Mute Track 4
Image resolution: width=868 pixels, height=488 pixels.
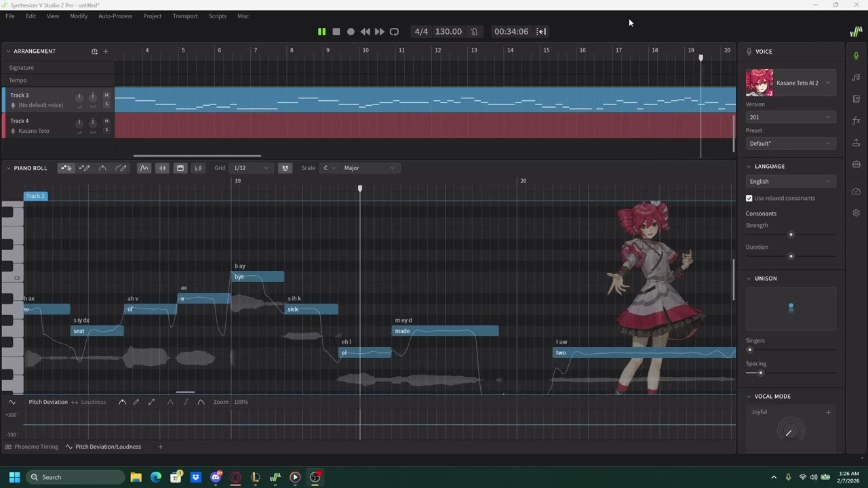pos(106,121)
